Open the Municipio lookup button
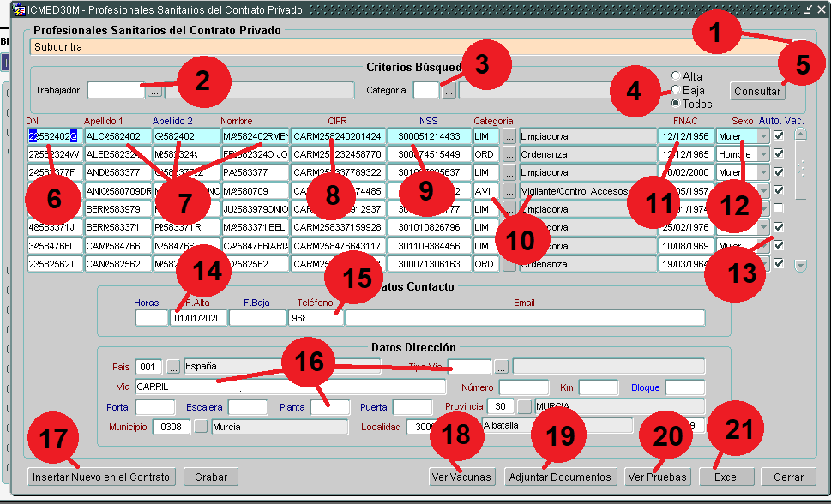Viewport: 831px width, 504px height. pyautogui.click(x=201, y=427)
